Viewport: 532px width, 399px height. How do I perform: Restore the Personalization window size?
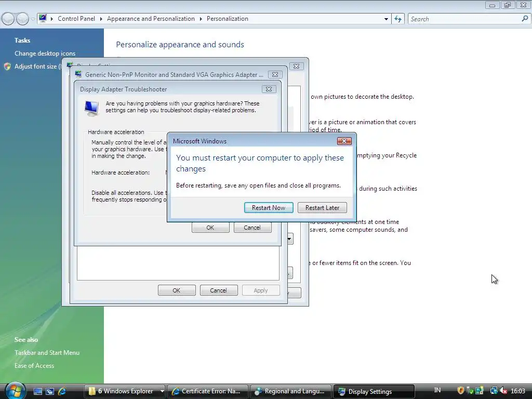pos(508,5)
